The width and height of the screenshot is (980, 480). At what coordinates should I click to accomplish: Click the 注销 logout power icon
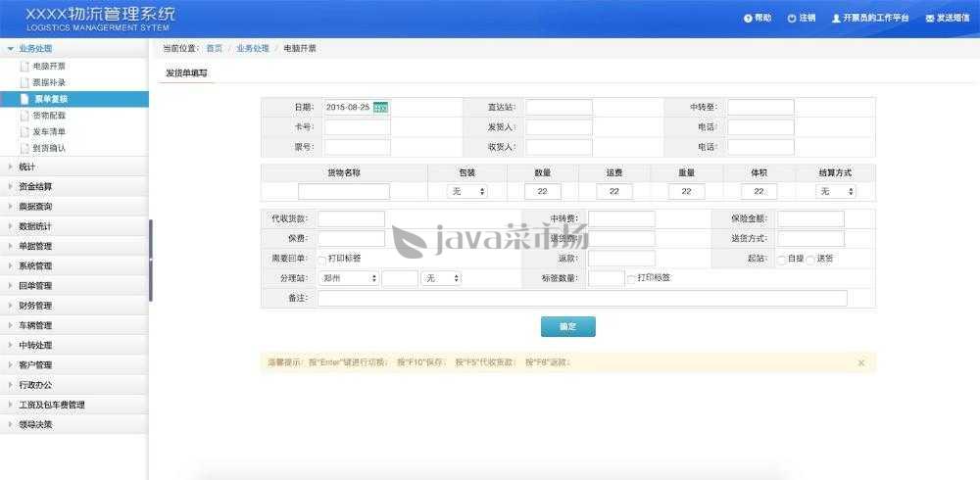(791, 19)
